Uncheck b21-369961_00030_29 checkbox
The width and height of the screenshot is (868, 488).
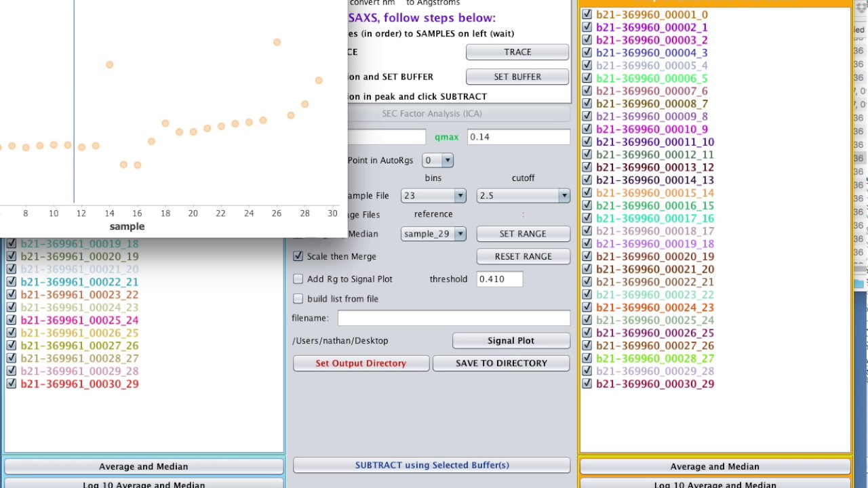point(11,384)
